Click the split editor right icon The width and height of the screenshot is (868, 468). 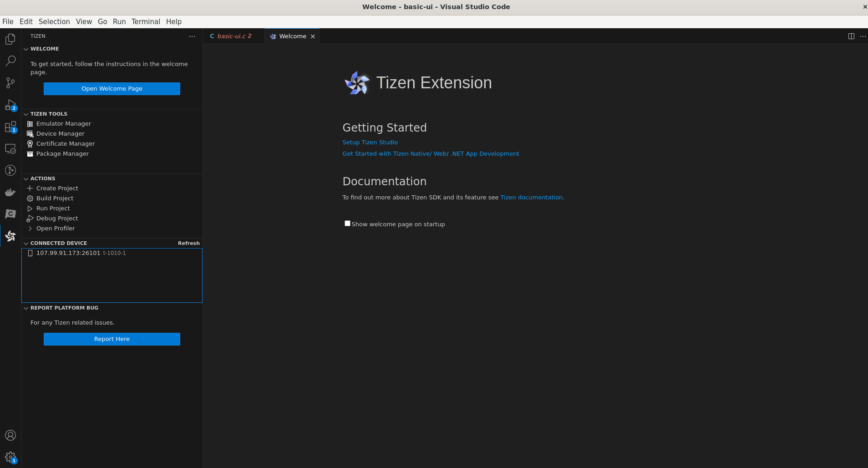[851, 36]
